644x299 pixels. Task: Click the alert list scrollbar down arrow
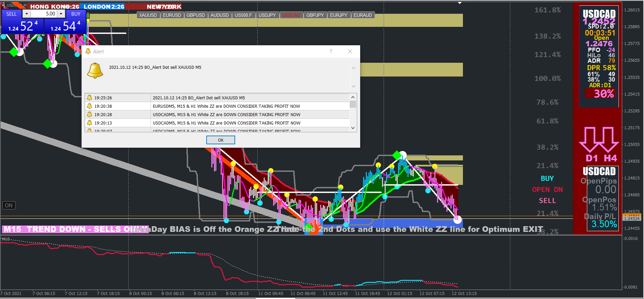tap(353, 128)
